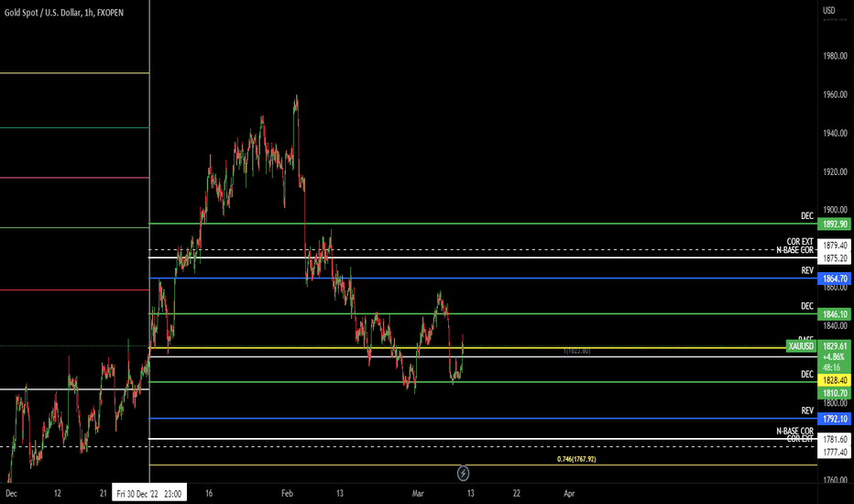This screenshot has height=504, width=854.
Task: Click the 1940.00 price axis label
Action: click(x=835, y=134)
